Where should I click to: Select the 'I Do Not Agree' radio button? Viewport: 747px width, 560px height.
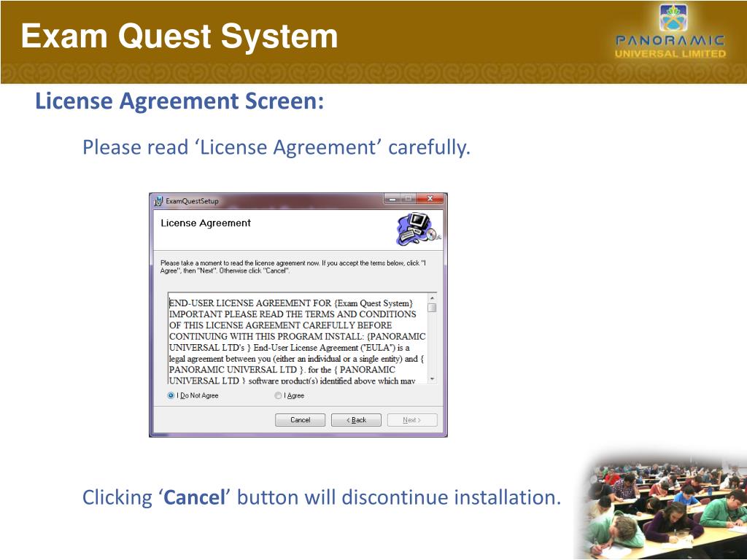pyautogui.click(x=171, y=395)
